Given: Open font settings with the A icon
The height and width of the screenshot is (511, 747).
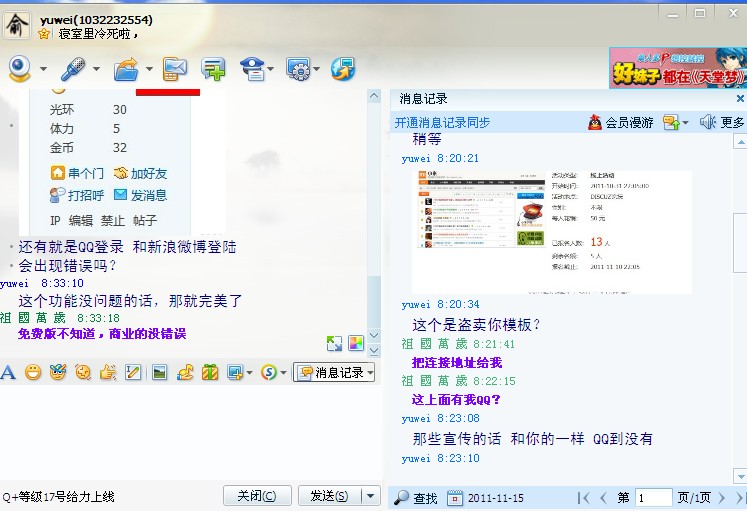Looking at the screenshot, I should coord(8,372).
